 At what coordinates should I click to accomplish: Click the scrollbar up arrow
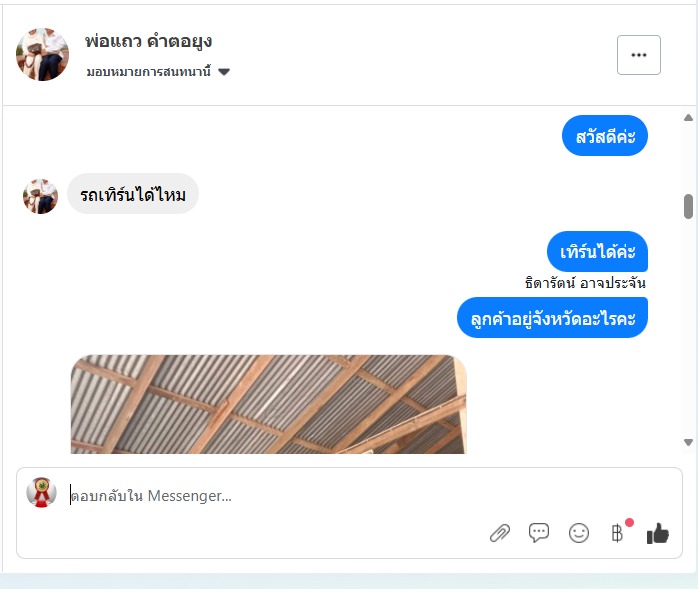point(688,118)
